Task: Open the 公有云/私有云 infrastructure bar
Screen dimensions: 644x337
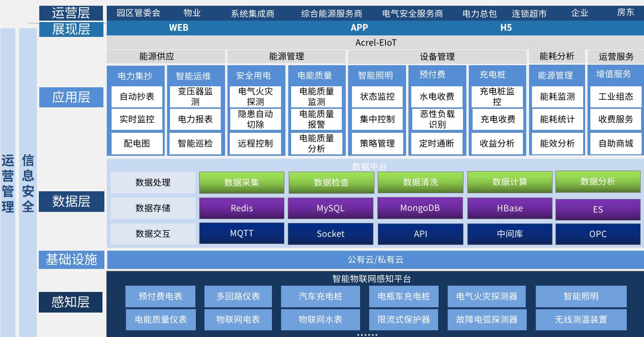Action: click(x=375, y=260)
